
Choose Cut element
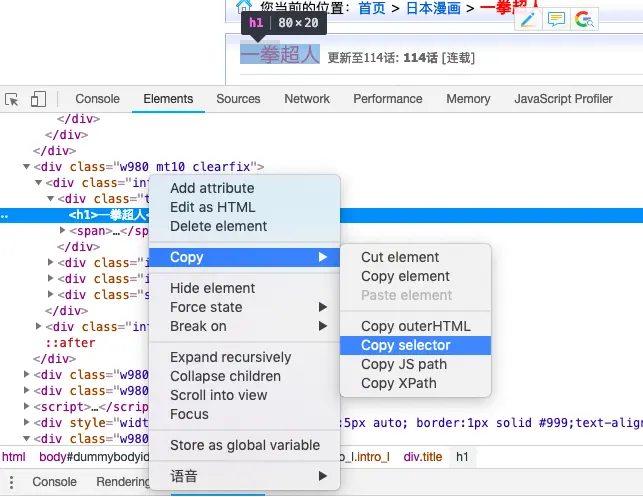pos(415,257)
